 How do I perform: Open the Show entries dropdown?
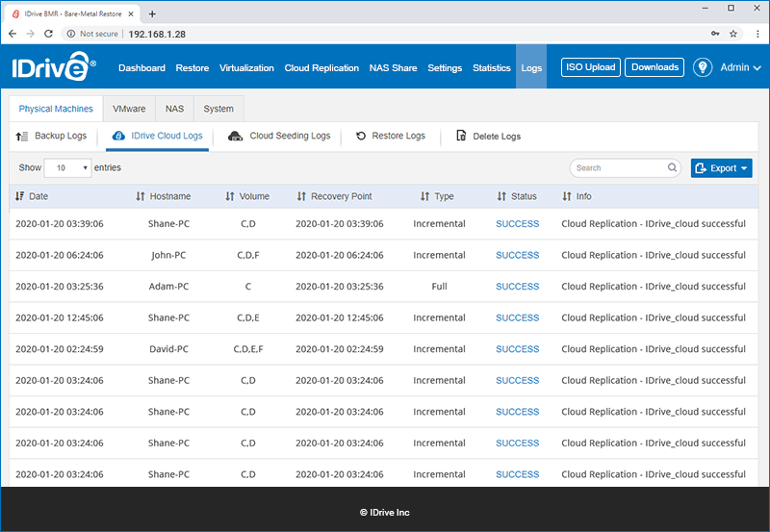[67, 167]
